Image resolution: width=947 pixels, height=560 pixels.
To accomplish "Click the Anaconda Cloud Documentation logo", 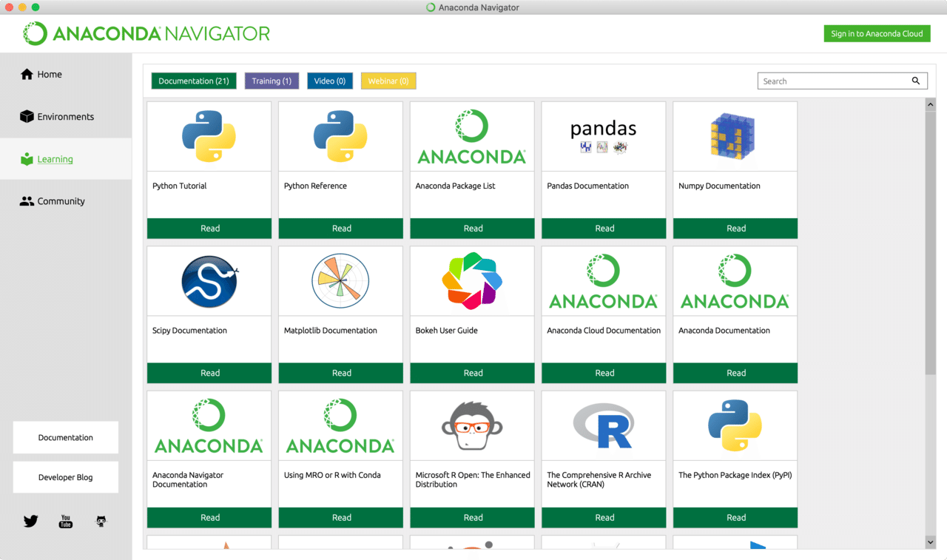I will coord(604,281).
